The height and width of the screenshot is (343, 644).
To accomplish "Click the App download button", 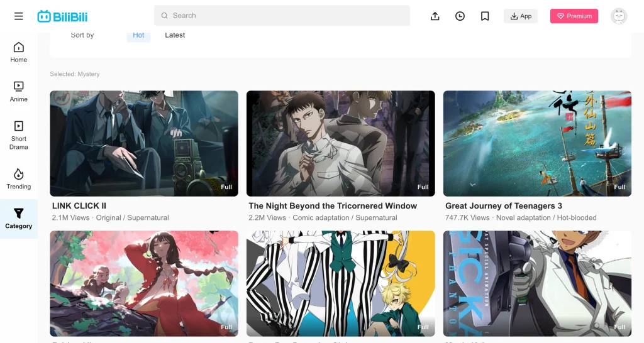I will tap(521, 16).
